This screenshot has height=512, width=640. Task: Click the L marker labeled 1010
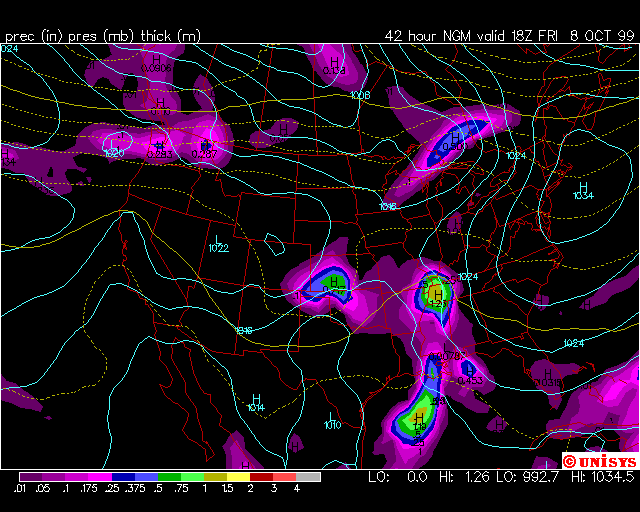point(332,418)
